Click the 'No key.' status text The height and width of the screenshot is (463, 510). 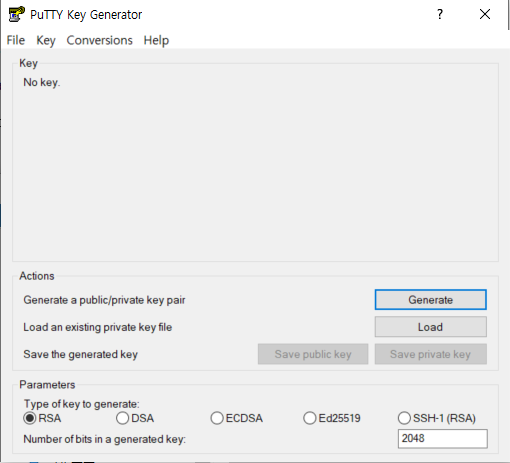(42, 82)
